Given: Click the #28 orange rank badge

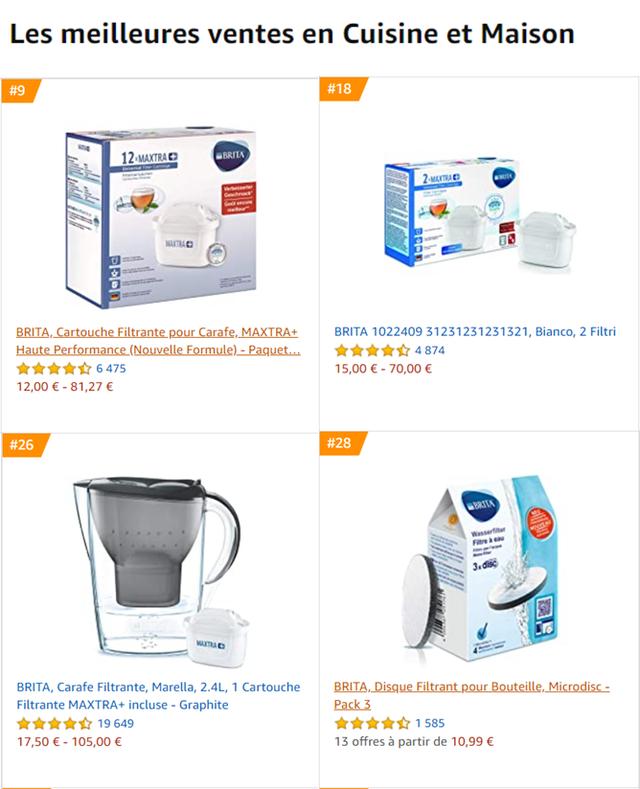Looking at the screenshot, I should click(341, 443).
